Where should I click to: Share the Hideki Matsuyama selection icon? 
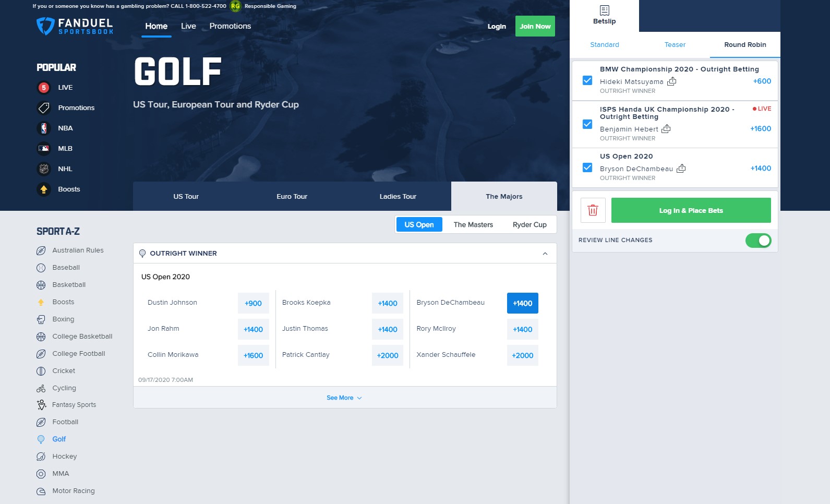(x=672, y=81)
